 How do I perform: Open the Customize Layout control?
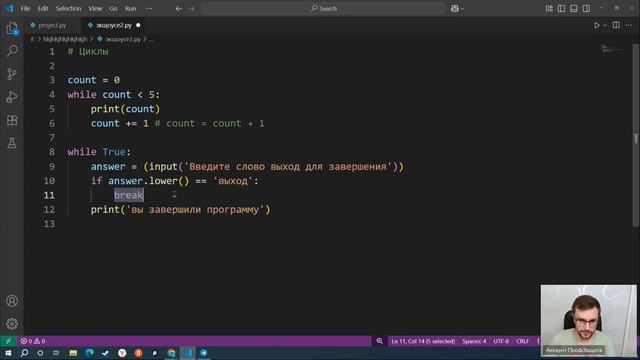coord(549,9)
